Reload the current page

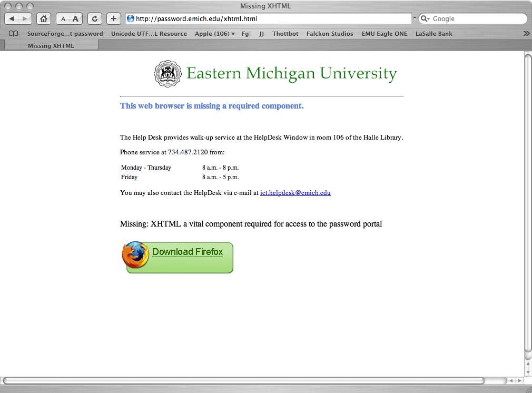click(95, 18)
